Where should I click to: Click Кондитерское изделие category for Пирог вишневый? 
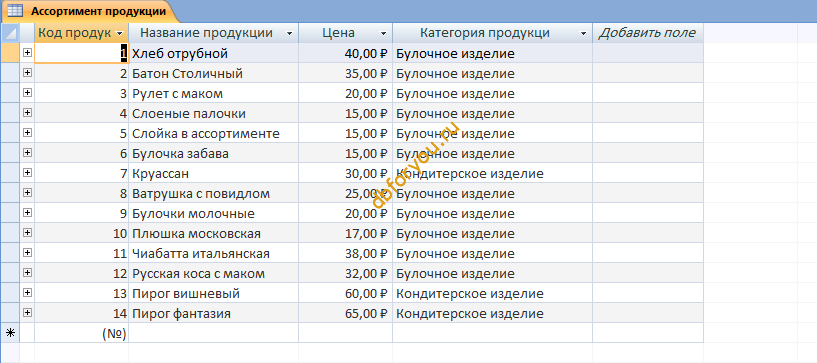point(492,293)
